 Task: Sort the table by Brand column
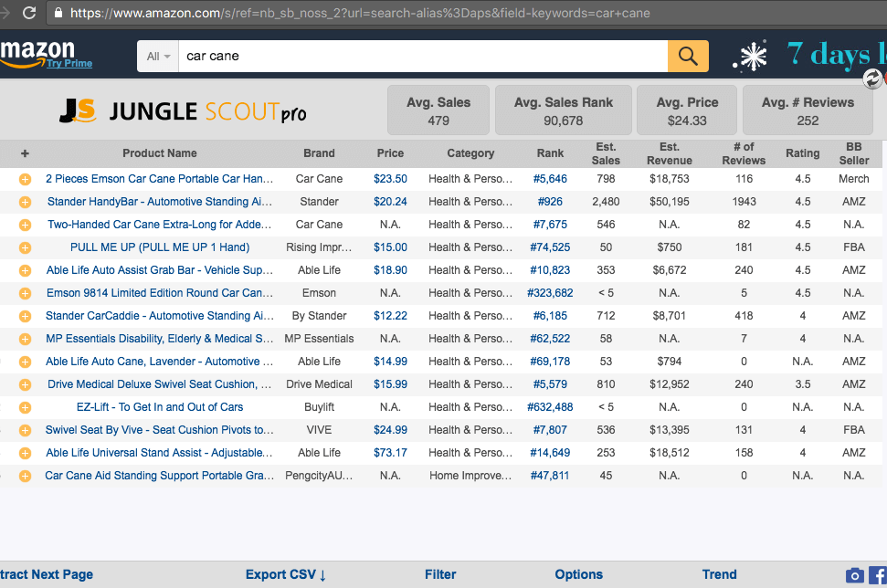click(319, 153)
